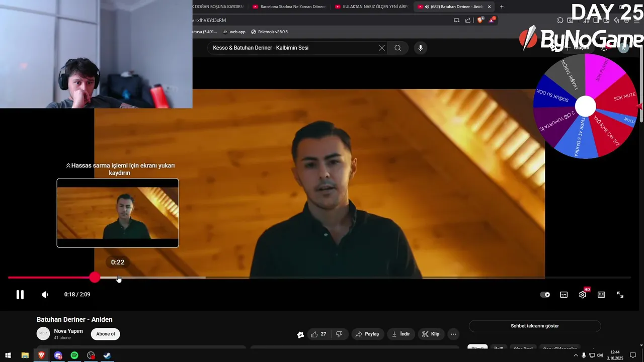Click the cast screen icon in address bar
644x362 pixels.
(x=456, y=20)
